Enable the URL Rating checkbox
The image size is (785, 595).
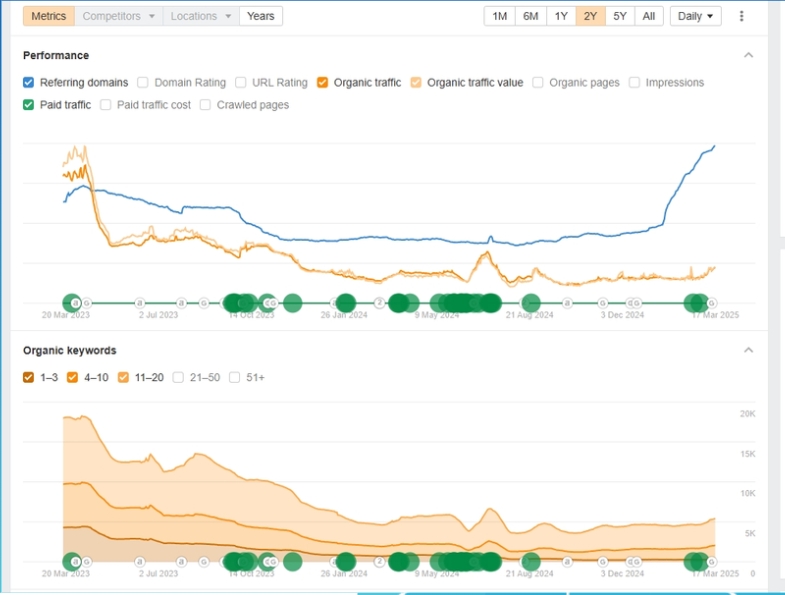(241, 82)
